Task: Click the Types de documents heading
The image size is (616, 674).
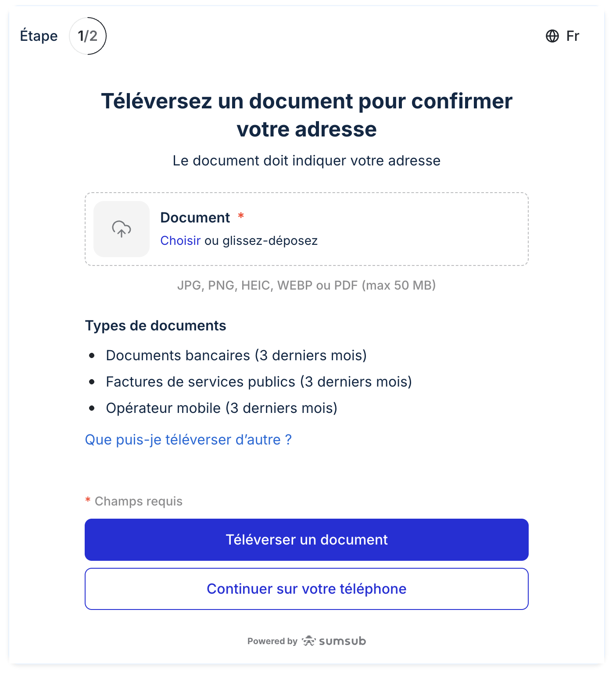Action: [156, 326]
